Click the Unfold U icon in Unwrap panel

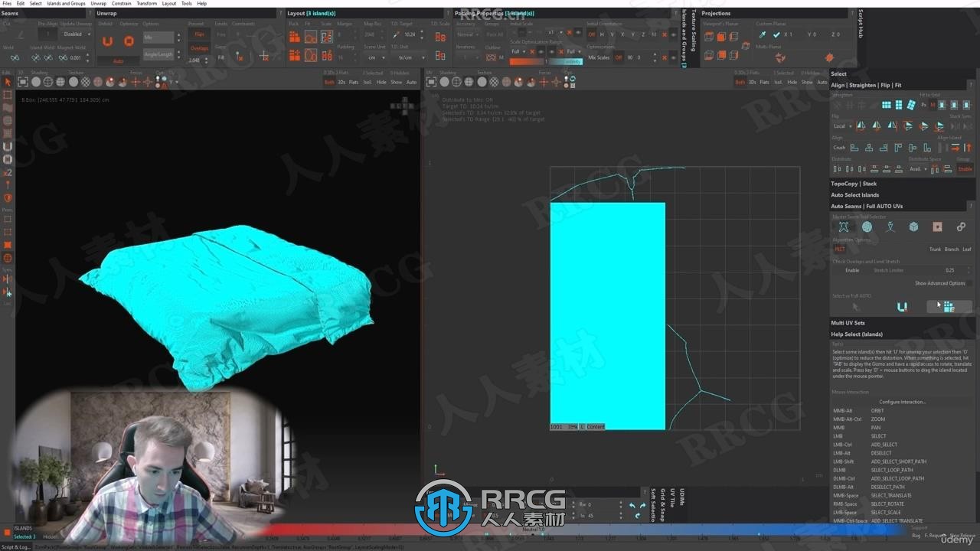(107, 41)
